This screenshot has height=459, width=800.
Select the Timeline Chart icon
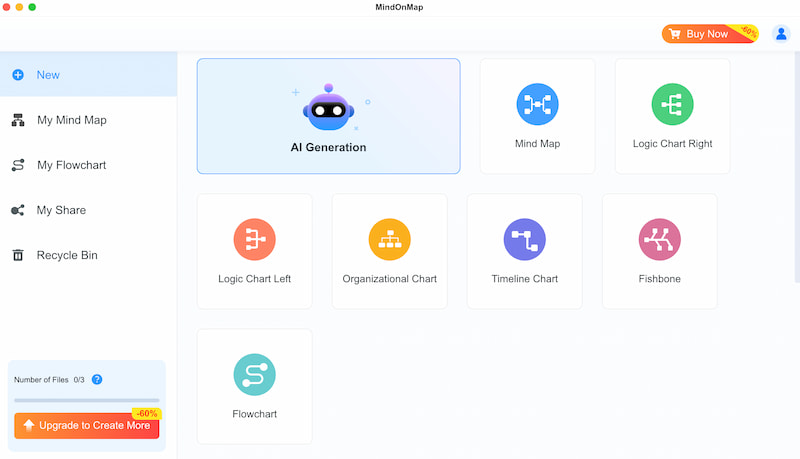click(524, 239)
